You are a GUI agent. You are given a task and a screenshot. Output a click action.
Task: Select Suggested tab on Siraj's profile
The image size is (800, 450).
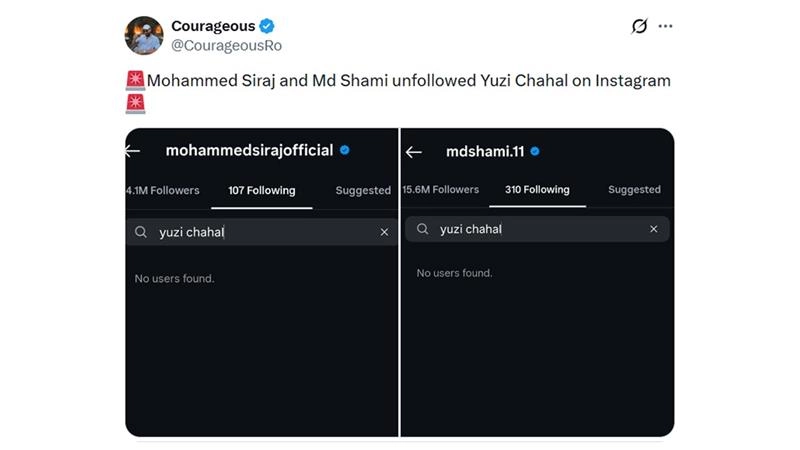click(x=363, y=190)
